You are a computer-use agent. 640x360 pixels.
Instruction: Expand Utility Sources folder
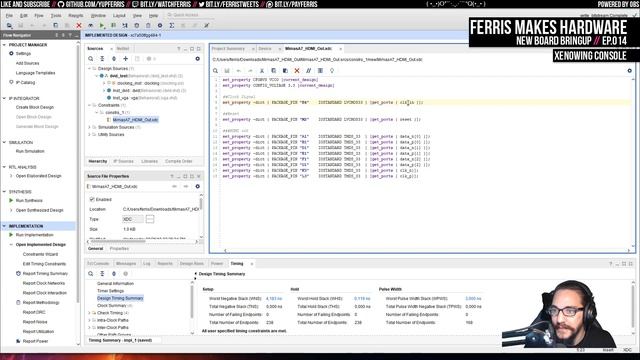(x=89, y=135)
